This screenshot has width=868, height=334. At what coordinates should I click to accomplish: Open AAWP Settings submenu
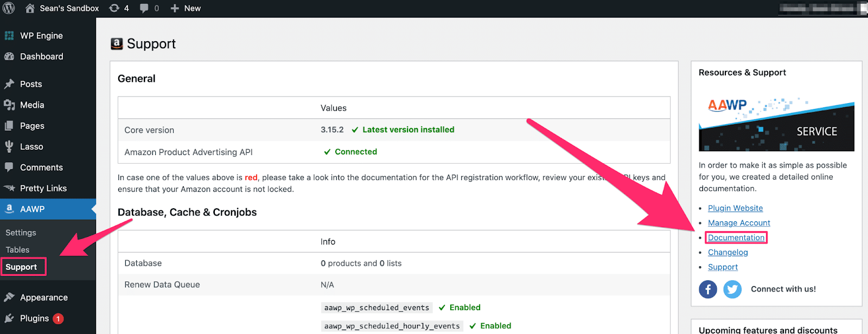click(x=21, y=233)
